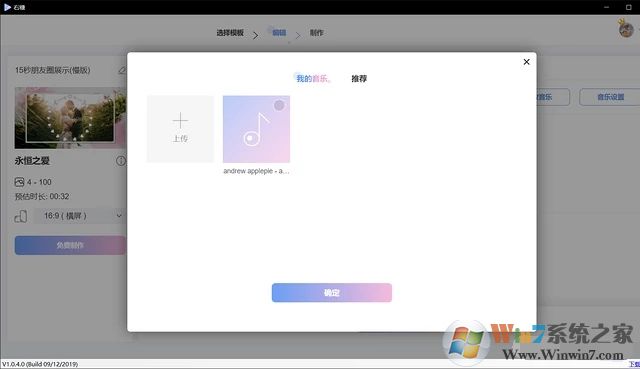640x369 pixels.
Task: Click the music note icon on the tile
Action: point(256,129)
